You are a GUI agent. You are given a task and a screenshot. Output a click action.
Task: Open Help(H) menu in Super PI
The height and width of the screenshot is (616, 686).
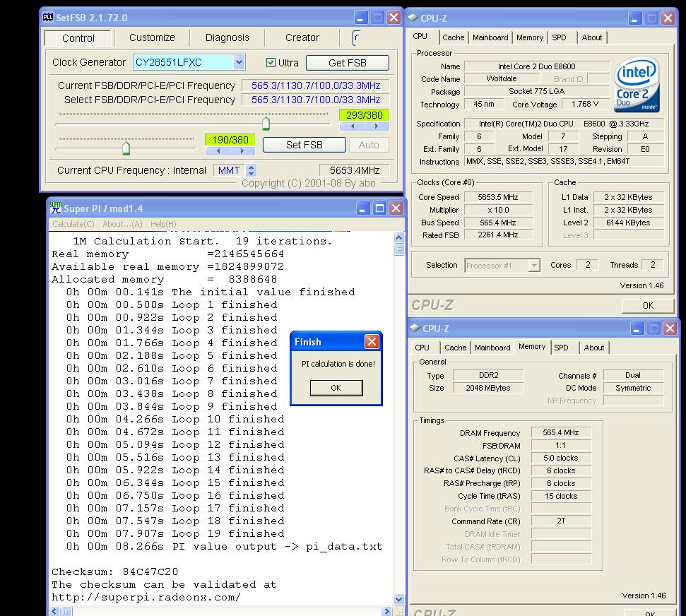pos(163,224)
